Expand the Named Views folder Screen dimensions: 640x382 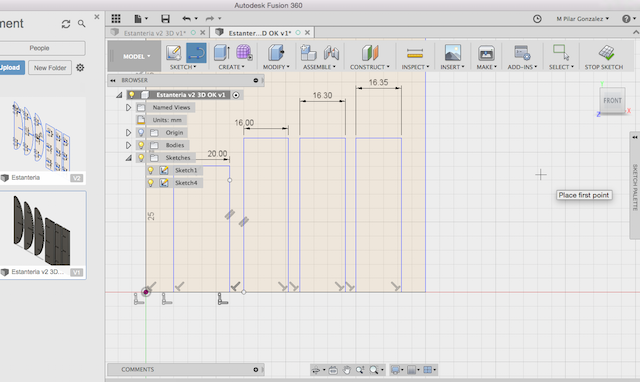click(128, 108)
